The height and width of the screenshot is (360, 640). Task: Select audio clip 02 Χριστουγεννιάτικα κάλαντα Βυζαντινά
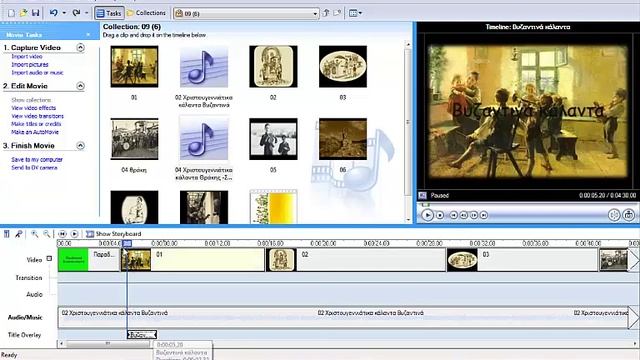click(204, 67)
